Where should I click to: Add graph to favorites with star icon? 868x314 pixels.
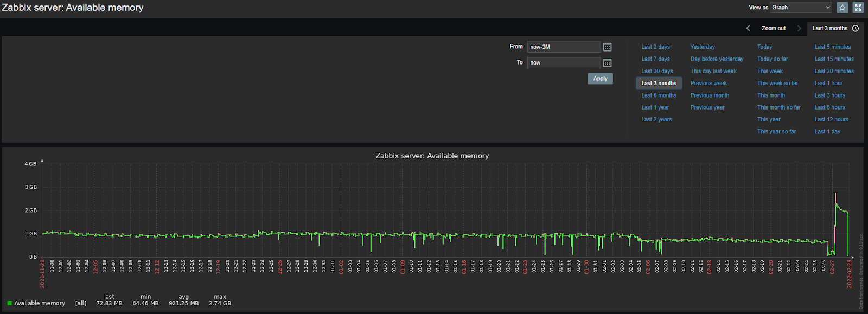pyautogui.click(x=842, y=7)
